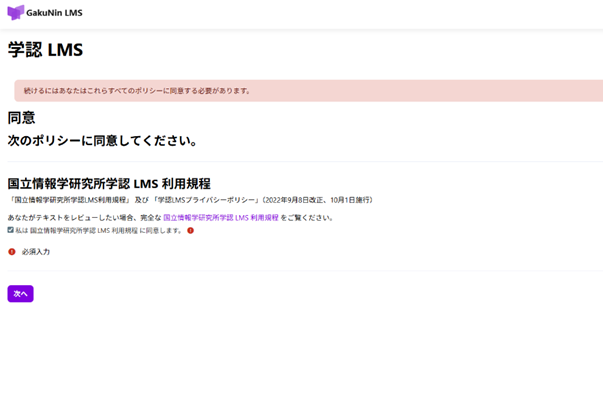
Task: Click the GakuNin LMS logo icon
Action: coord(15,13)
